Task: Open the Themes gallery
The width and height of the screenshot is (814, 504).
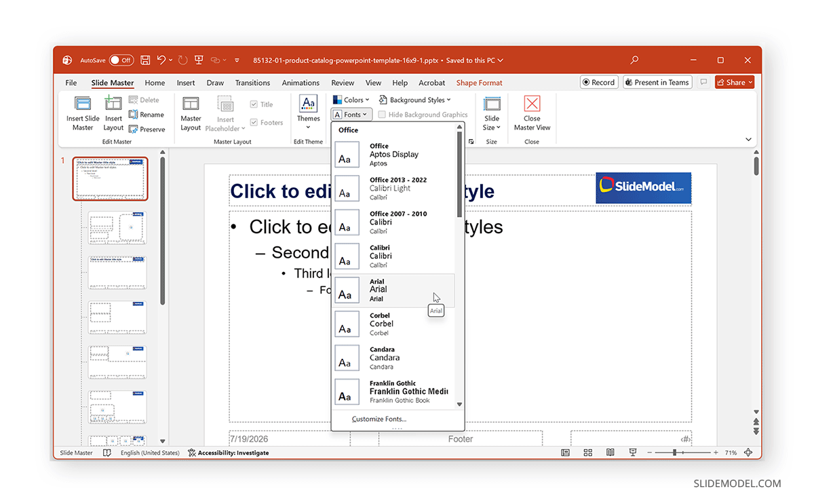Action: click(x=308, y=113)
